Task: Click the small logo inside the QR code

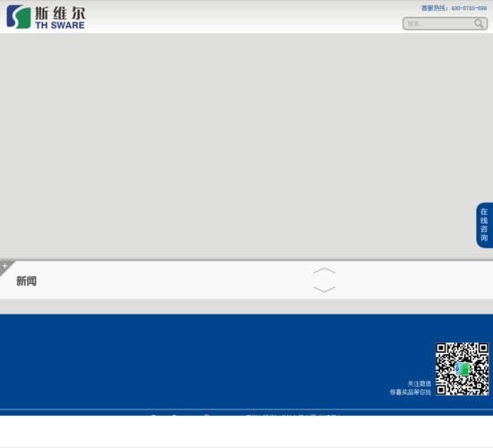Action: coord(463,369)
